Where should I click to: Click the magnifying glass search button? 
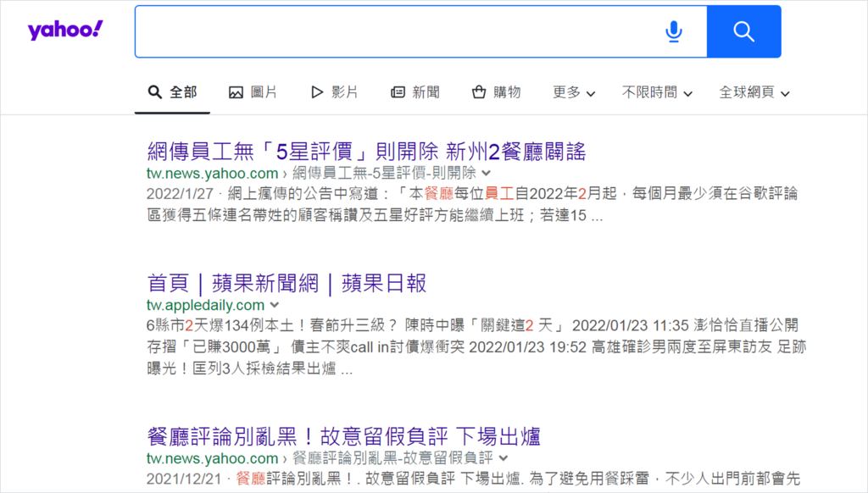coord(743,31)
